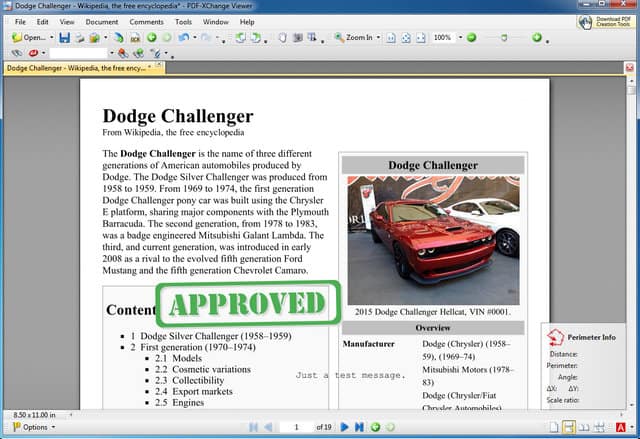Click the toolbar search text field
This screenshot has width=640, height=439.
tap(78, 53)
